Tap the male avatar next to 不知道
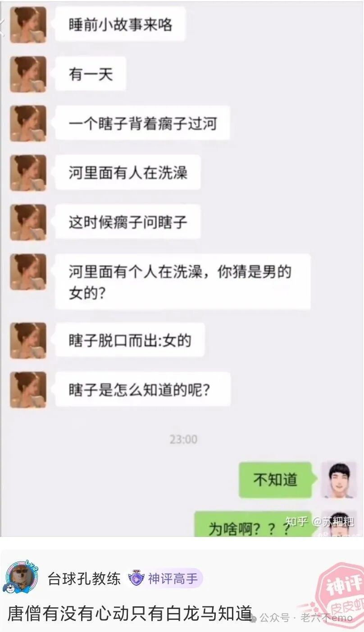The height and width of the screenshot is (632, 364). pos(339,480)
